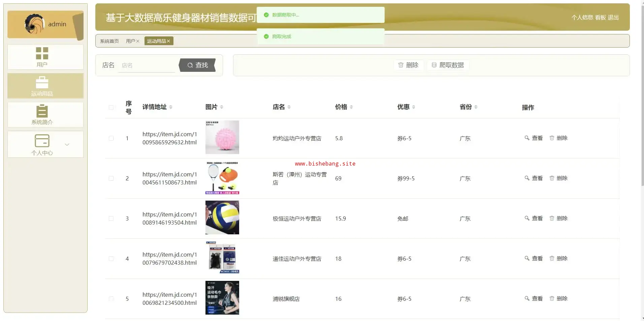Close the 运动用品 tab with its X
Screen dimensions: 644x321
[168, 41]
